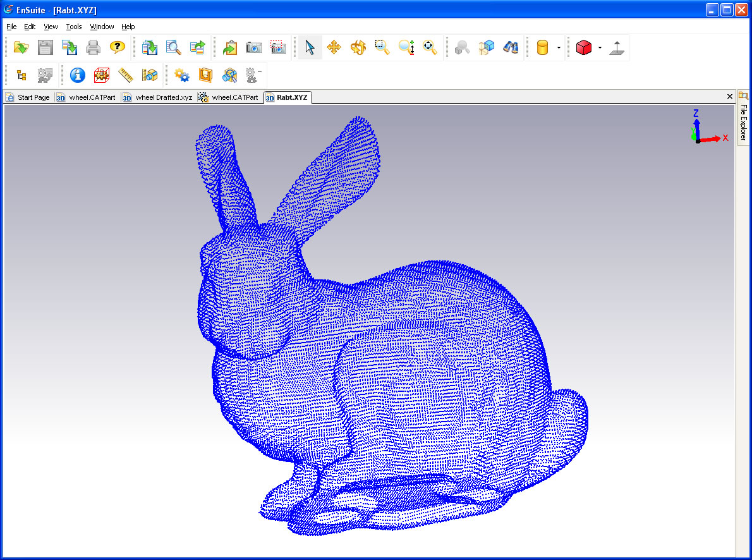Click the blue Information icon
Viewport: 752px width, 560px height.
pyautogui.click(x=77, y=75)
